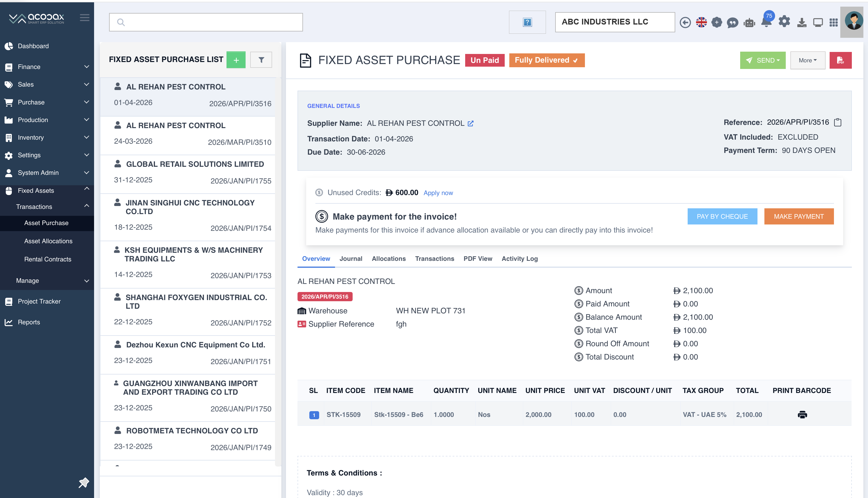Open the list filter funnel
Screen dimensions: 868x498
[261, 60]
